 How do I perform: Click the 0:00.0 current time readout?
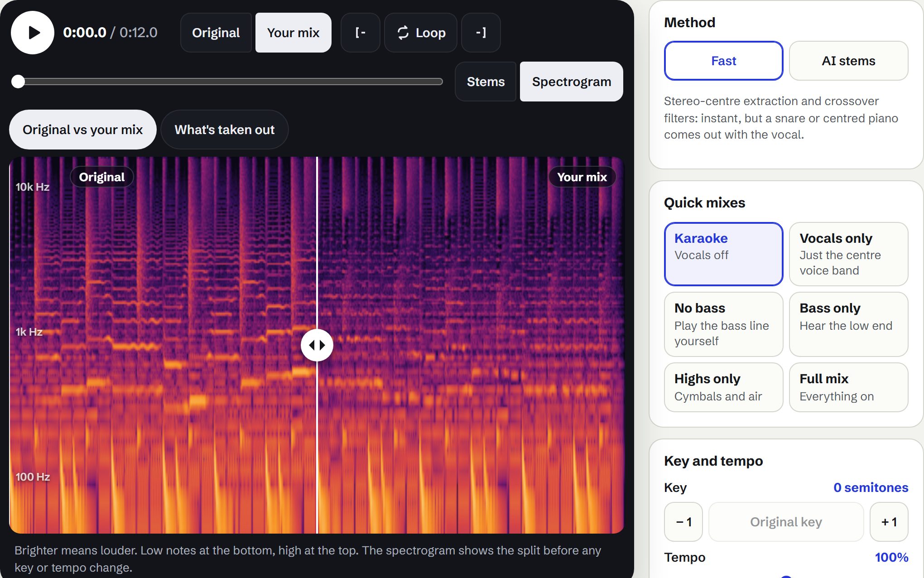click(x=85, y=33)
